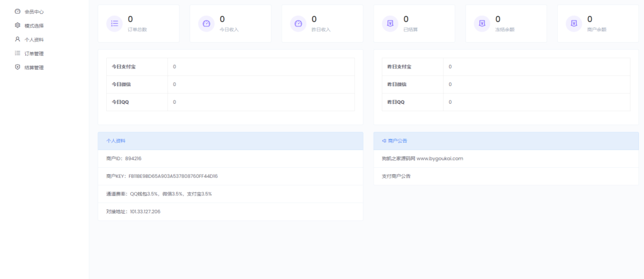The image size is (644, 279).
Task: Click the 0 value in 今日支付宝 row
Action: click(175, 67)
